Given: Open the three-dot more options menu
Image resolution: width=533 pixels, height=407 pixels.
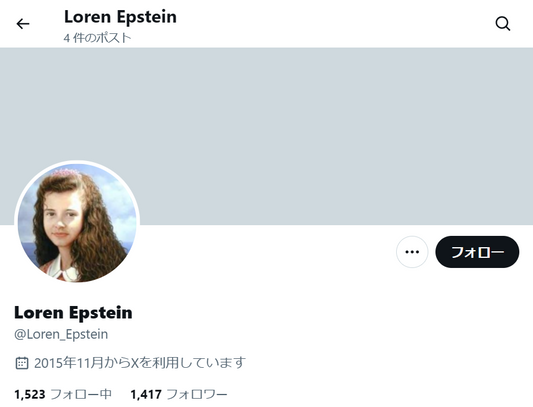Looking at the screenshot, I should click(x=412, y=252).
